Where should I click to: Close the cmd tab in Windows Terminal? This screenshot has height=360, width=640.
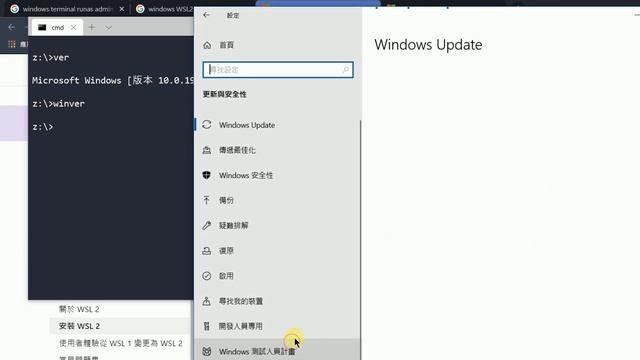tap(73, 27)
